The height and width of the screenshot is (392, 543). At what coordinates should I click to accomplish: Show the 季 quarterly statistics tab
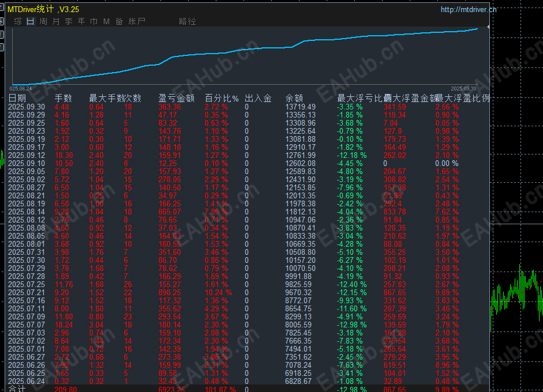click(x=69, y=21)
